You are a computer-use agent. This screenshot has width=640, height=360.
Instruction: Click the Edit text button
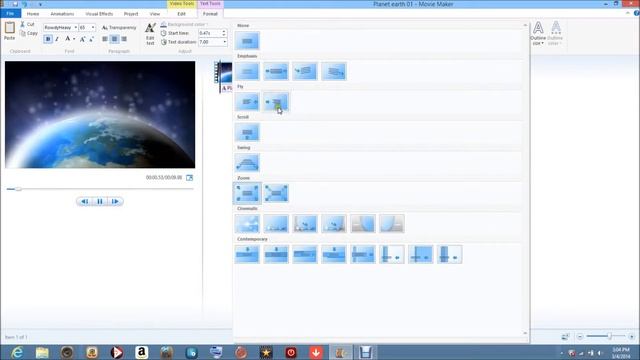(150, 34)
